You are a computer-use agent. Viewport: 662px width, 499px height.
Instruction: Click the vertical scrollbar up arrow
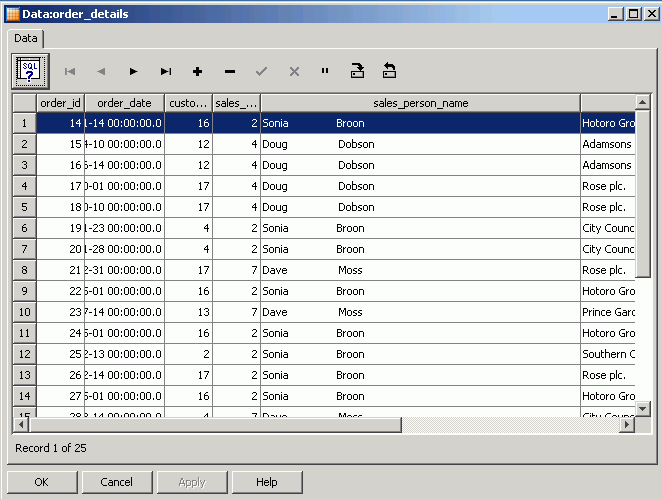point(642,102)
